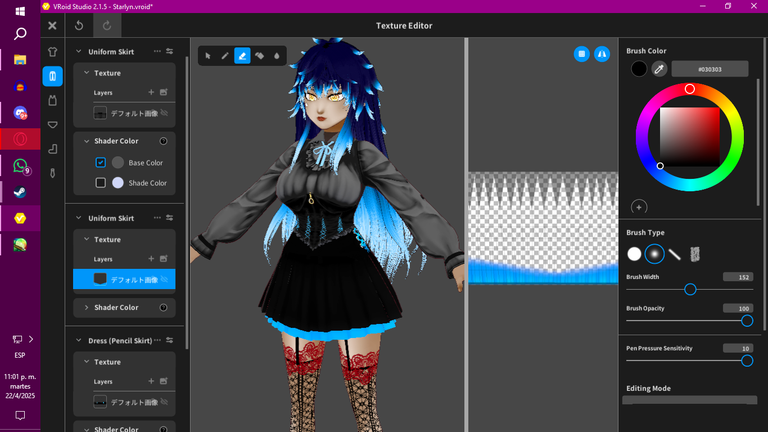The image size is (768, 432).
Task: Click the undo arrow button
Action: [x=79, y=25]
